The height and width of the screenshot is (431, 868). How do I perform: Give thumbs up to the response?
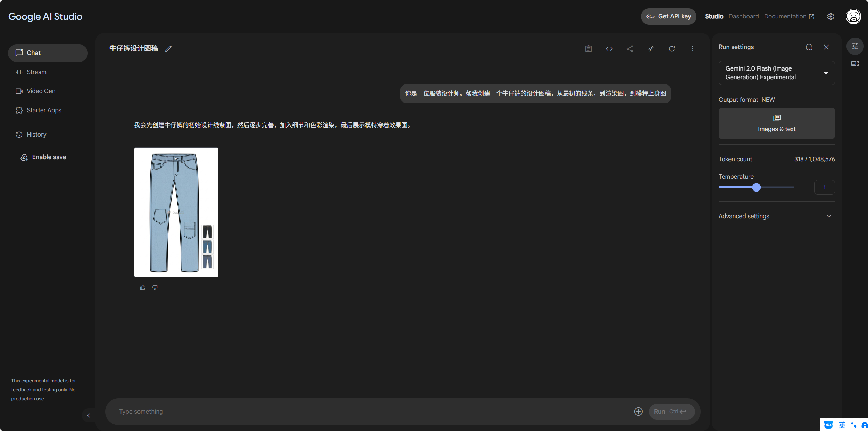coord(143,287)
